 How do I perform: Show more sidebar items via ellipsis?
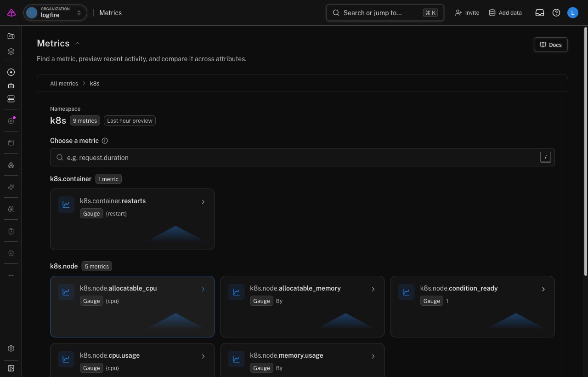pos(11,275)
